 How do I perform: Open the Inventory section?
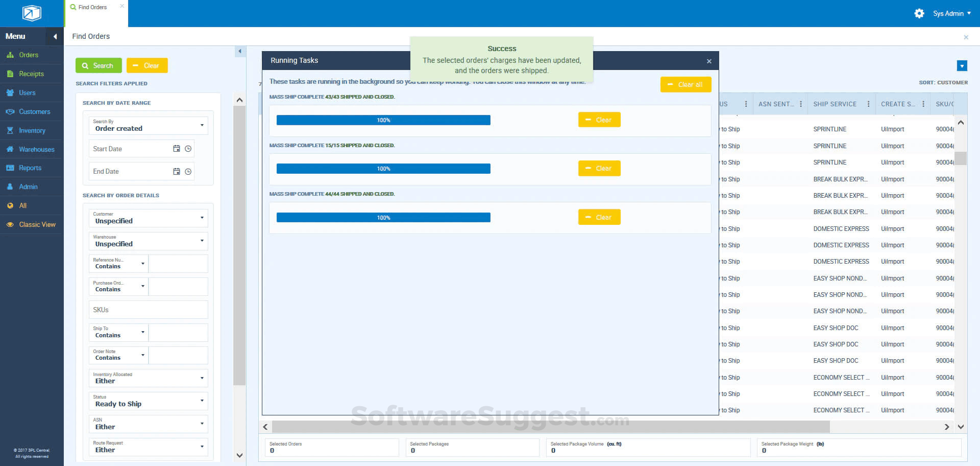coord(32,130)
